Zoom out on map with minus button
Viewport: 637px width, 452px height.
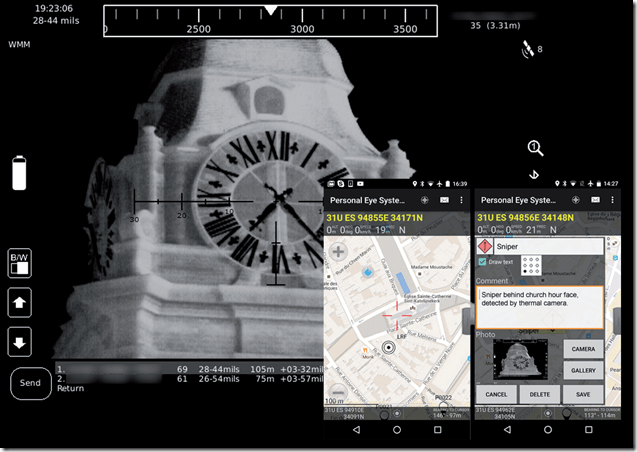point(338,392)
